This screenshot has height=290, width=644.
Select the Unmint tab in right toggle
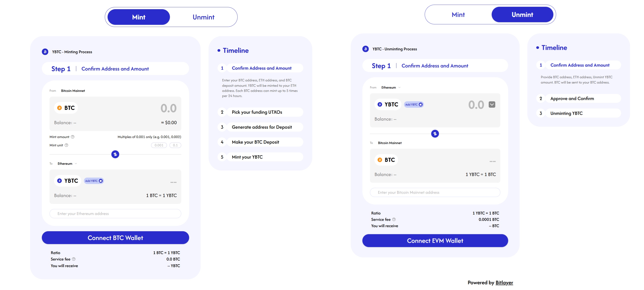click(522, 15)
